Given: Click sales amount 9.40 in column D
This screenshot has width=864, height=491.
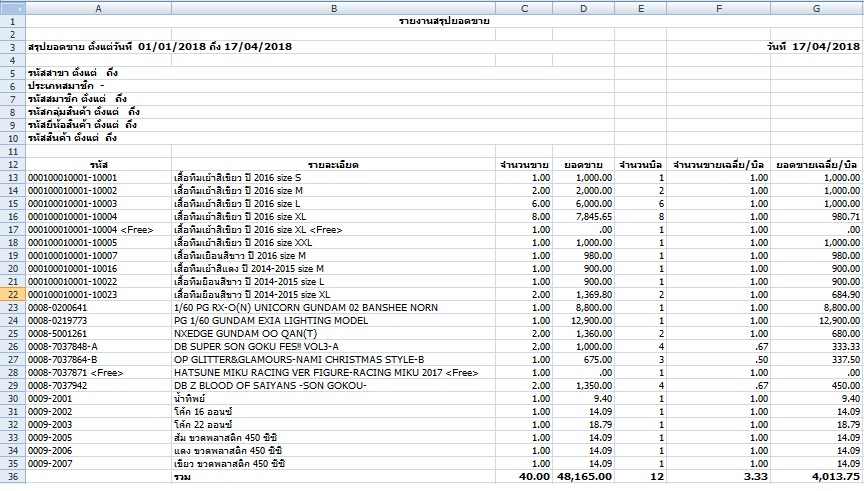Looking at the screenshot, I should click(583, 398).
